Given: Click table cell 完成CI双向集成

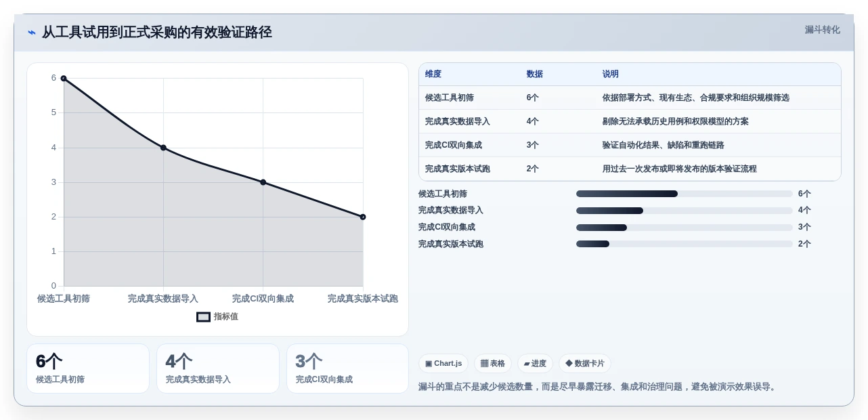Looking at the screenshot, I should pos(454,145).
